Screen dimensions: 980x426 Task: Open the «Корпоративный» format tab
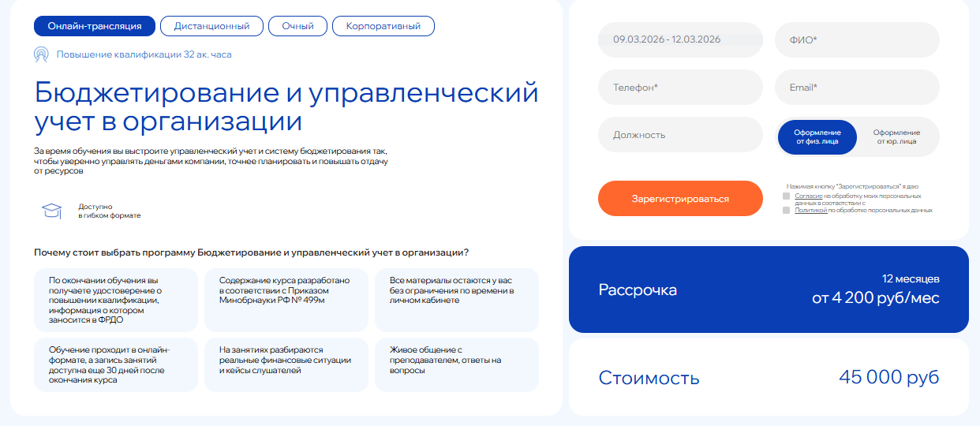click(x=383, y=26)
